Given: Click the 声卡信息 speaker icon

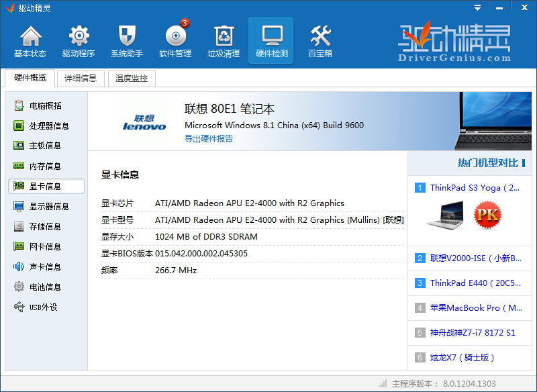Looking at the screenshot, I should [19, 266].
